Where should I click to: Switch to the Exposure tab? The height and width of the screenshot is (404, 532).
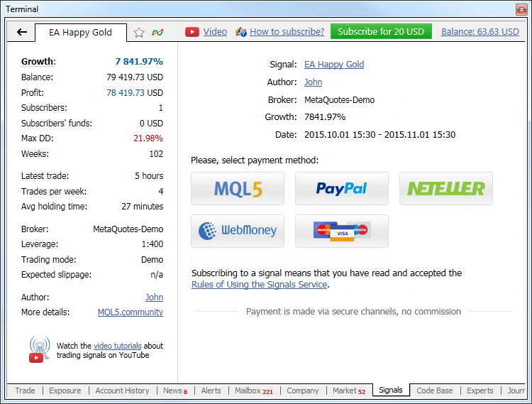coord(65,391)
